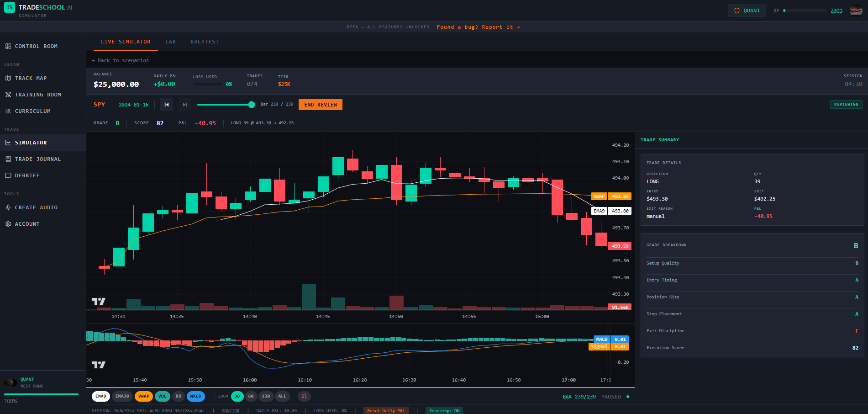
Task: Skip to the first bar
Action: coord(167,105)
